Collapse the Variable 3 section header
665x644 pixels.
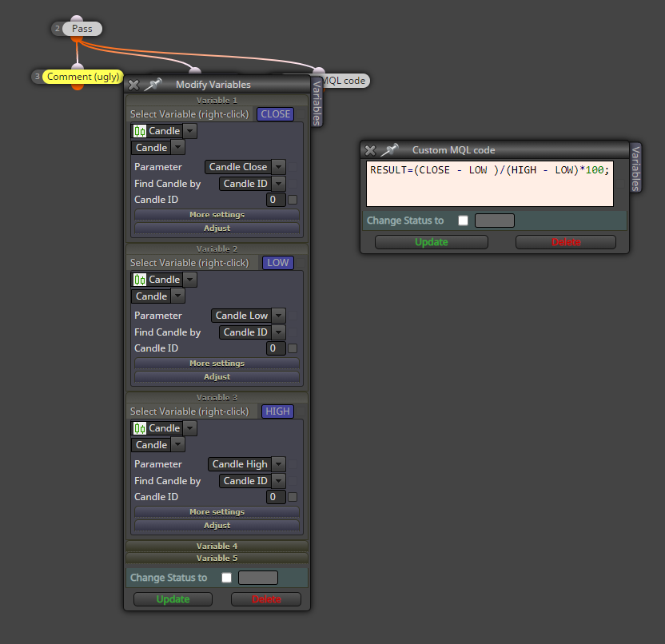tap(217, 398)
